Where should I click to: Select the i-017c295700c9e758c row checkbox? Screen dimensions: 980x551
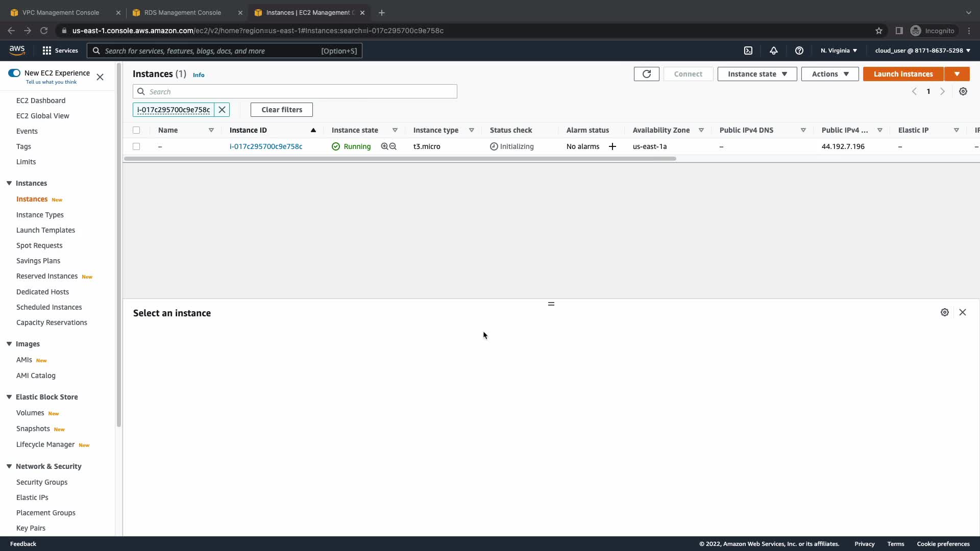(x=136, y=146)
